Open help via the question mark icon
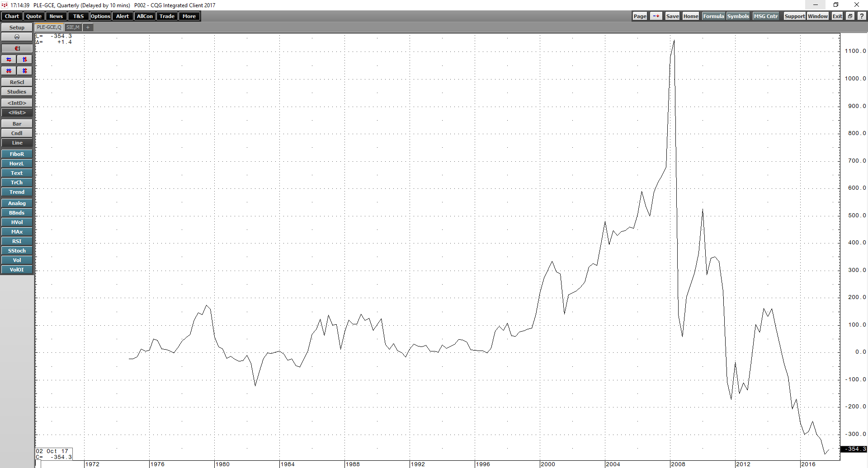868x468 pixels. click(x=862, y=16)
